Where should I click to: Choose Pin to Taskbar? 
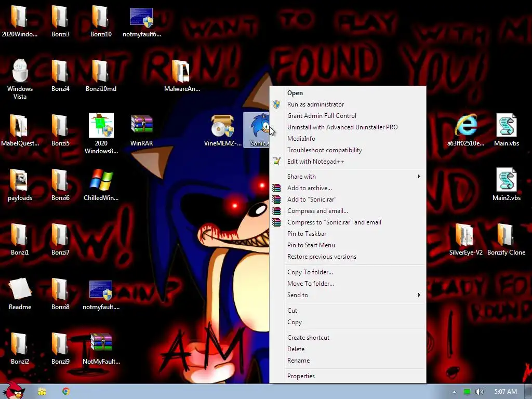click(348, 234)
